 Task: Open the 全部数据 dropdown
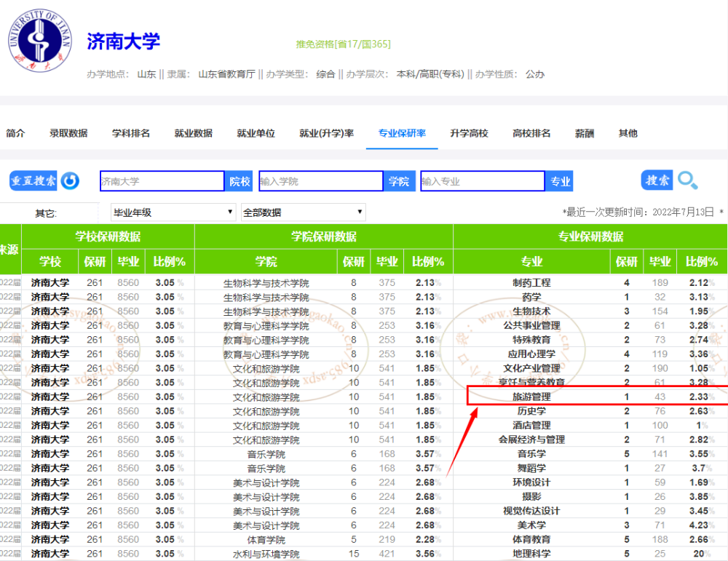click(303, 212)
